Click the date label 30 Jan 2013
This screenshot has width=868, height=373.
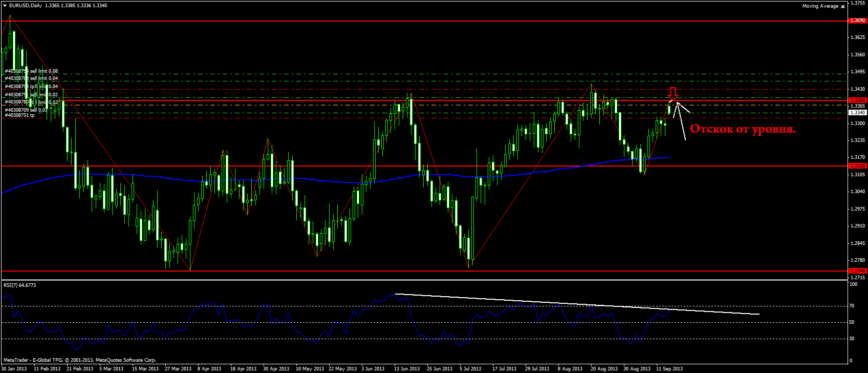tap(15, 368)
